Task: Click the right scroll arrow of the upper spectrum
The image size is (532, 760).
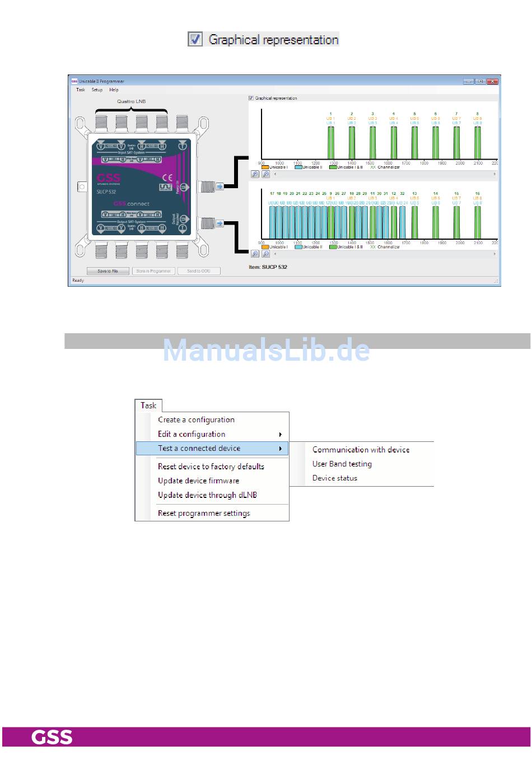Action: pos(494,174)
